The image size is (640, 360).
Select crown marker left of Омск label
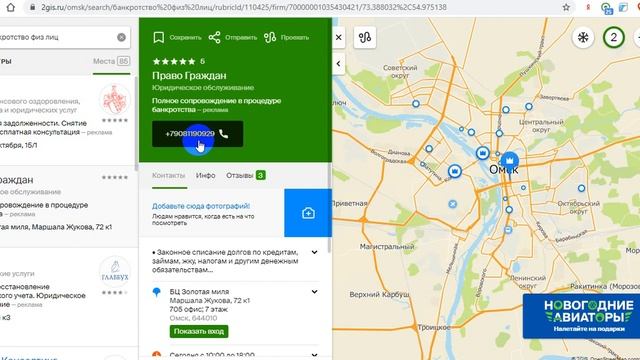(482, 153)
